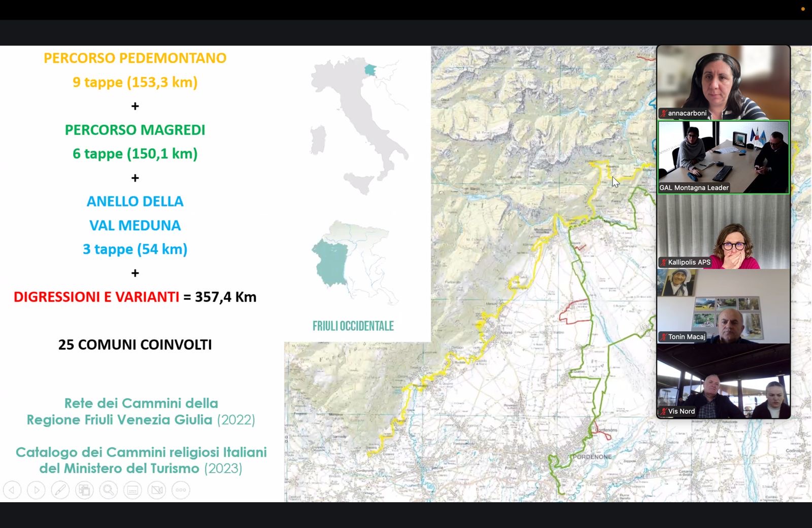Select the Vis Nord video tile
The width and height of the screenshot is (812, 528).
coord(724,381)
